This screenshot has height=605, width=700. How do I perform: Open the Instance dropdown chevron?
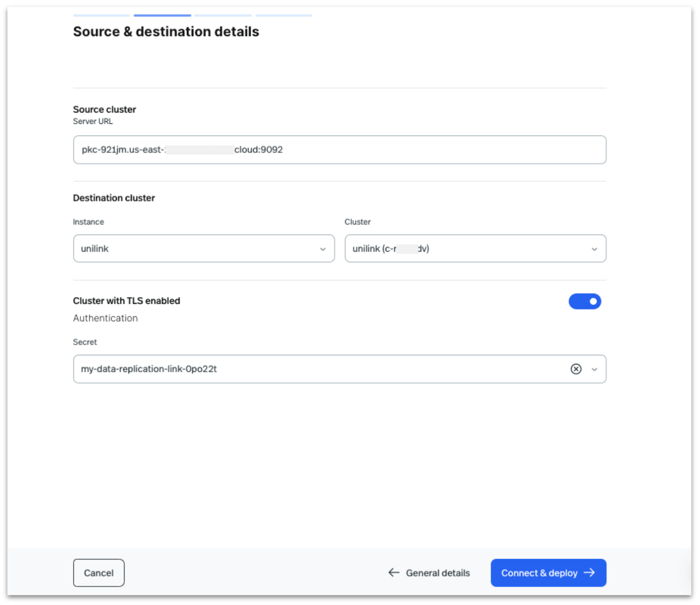[x=322, y=249]
